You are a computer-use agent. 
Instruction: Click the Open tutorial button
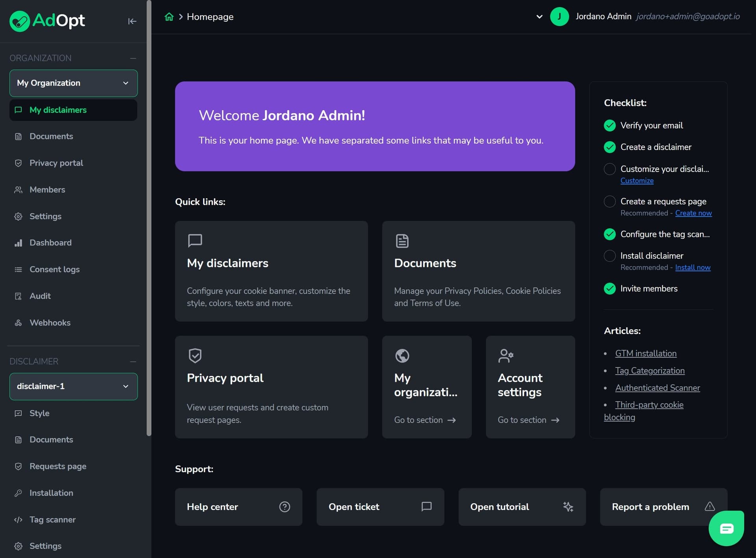click(522, 507)
